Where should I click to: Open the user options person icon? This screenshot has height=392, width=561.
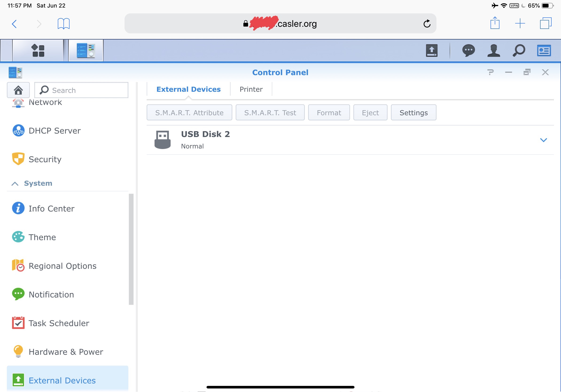494,51
